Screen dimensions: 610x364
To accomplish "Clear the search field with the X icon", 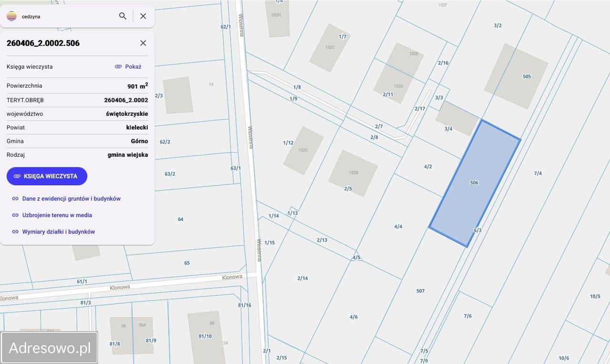I will pos(143,16).
